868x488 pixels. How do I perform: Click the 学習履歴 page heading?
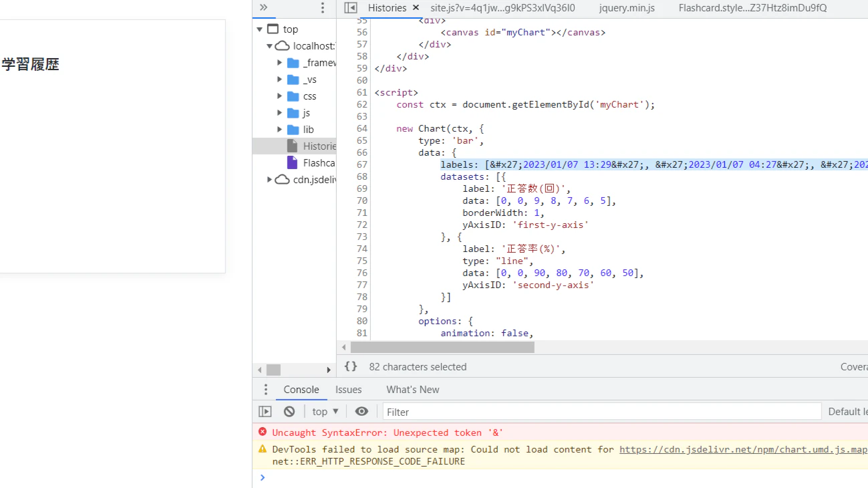click(x=31, y=64)
